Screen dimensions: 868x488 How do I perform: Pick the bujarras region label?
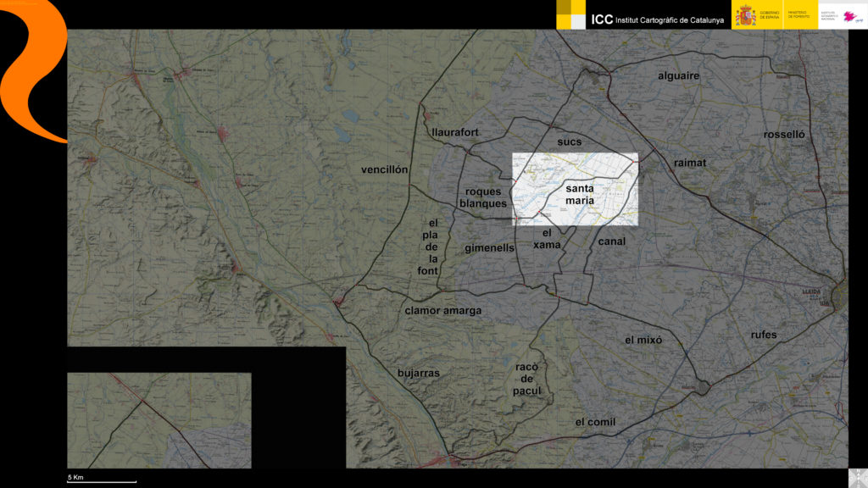tap(419, 373)
